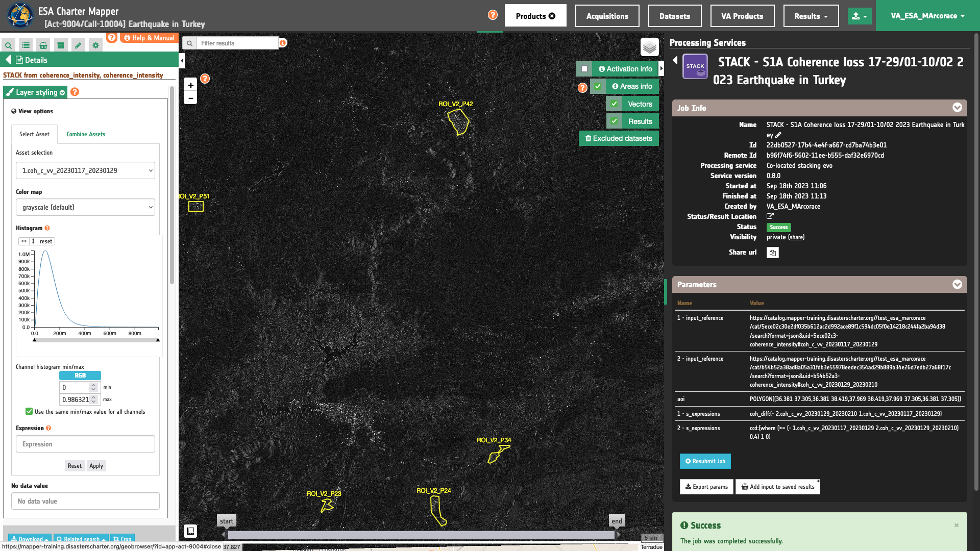
Task: Click the histogram maximum range handle
Action: (158, 340)
